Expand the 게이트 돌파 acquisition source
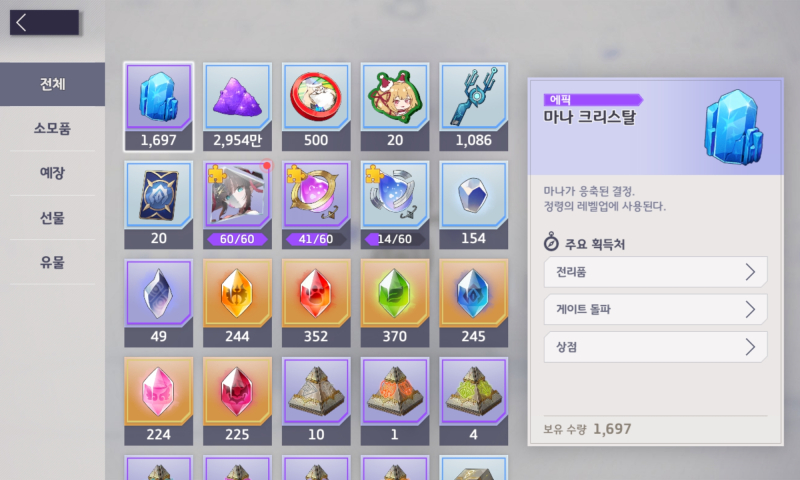 (x=656, y=309)
